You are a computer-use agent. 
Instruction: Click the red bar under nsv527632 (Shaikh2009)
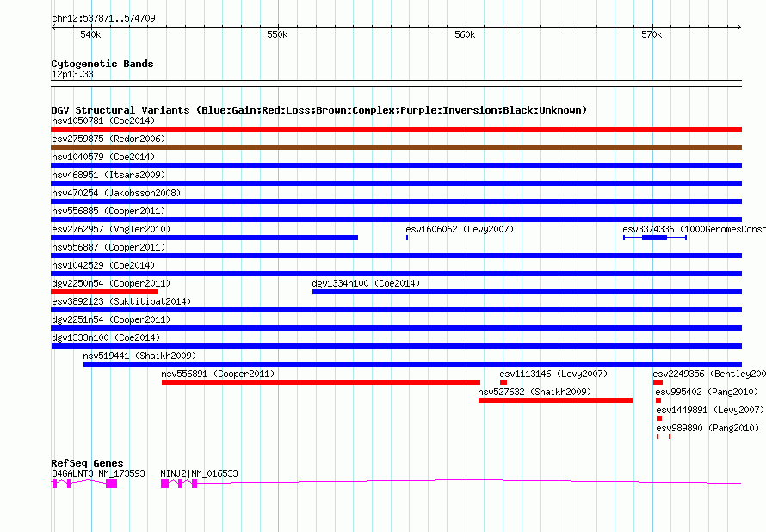coord(555,400)
